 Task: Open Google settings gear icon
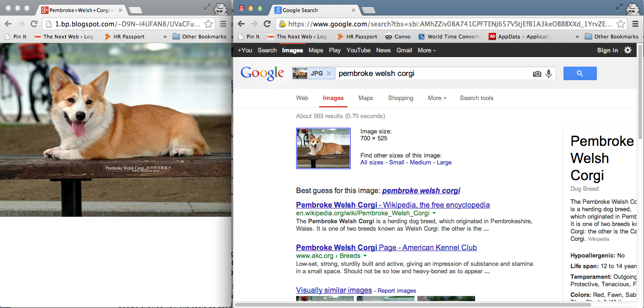point(628,50)
